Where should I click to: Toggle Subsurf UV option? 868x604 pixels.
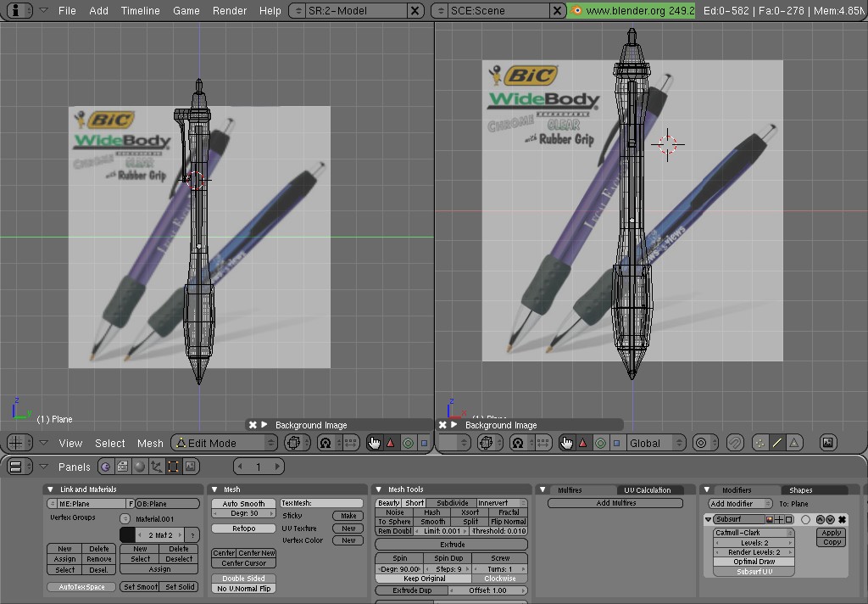(754, 571)
